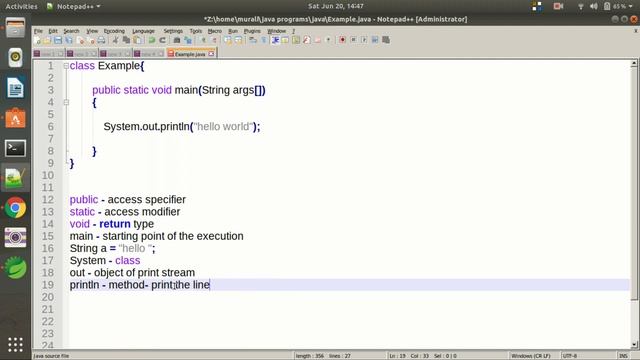The width and height of the screenshot is (640, 360).
Task: Click the macro Playback icon
Action: click(364, 40)
